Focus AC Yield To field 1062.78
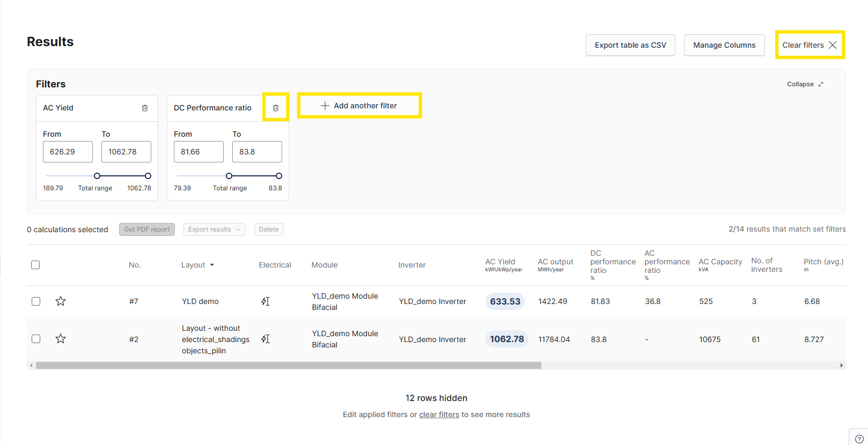This screenshot has height=445, width=868. [126, 152]
